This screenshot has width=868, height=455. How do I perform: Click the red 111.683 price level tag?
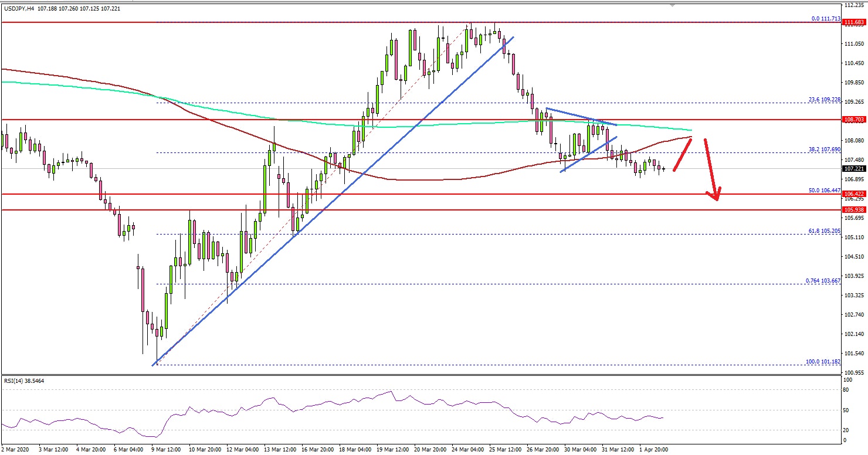(x=853, y=23)
